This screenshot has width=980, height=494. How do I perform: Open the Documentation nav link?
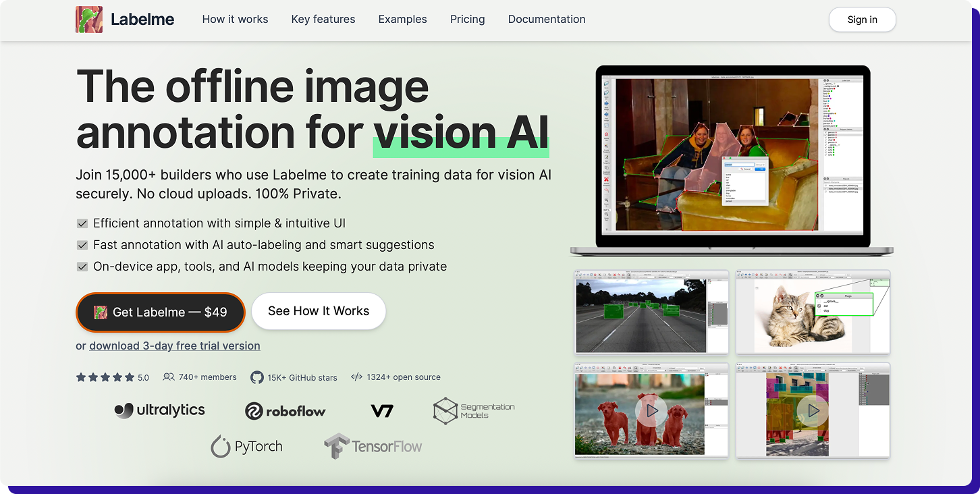click(x=547, y=20)
